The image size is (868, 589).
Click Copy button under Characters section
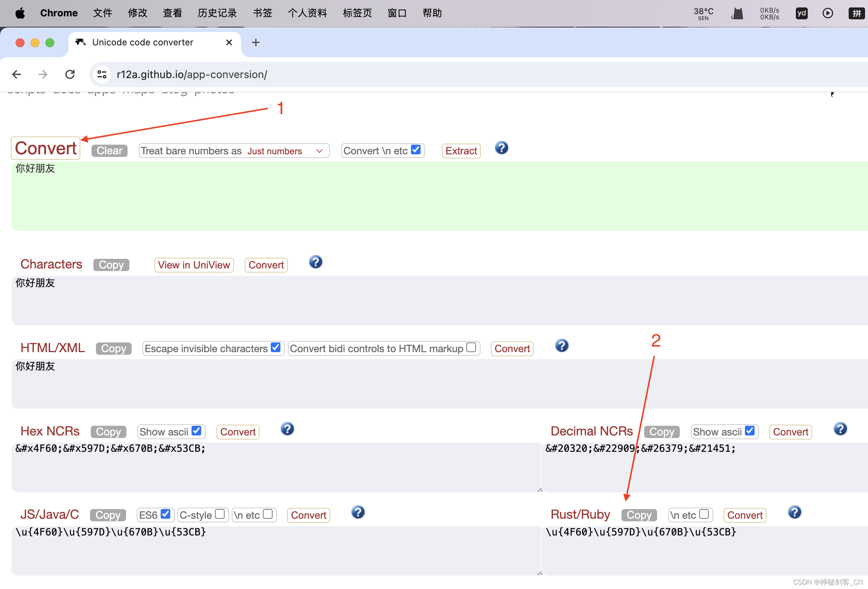pyautogui.click(x=111, y=264)
